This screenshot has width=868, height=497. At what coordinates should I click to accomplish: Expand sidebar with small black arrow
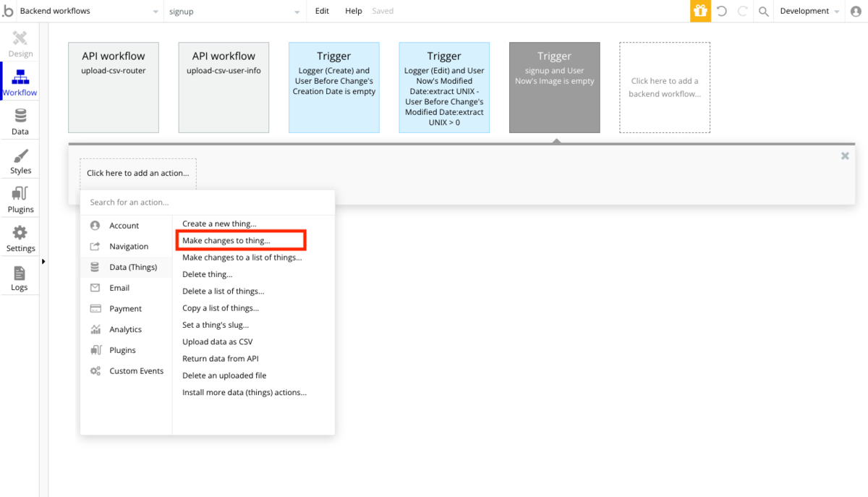click(x=43, y=261)
